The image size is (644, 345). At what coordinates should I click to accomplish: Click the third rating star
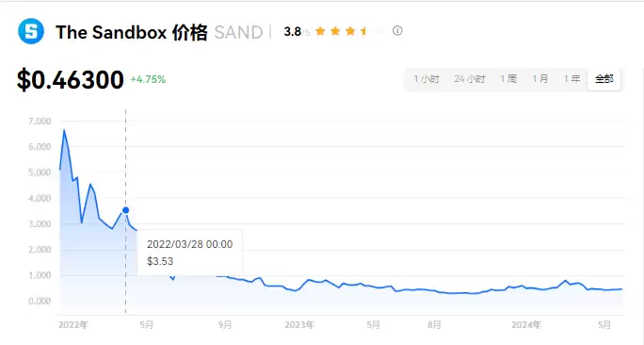click(x=350, y=31)
